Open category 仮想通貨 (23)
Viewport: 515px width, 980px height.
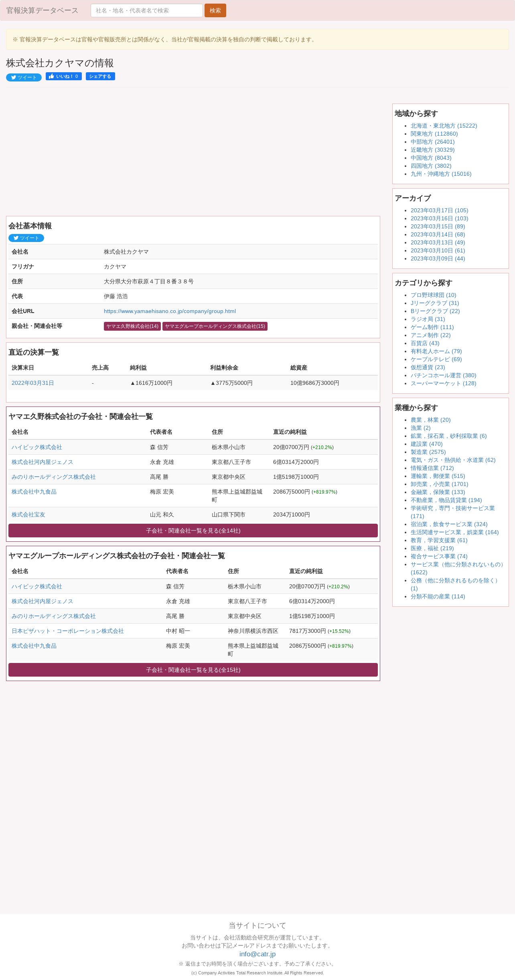point(428,367)
